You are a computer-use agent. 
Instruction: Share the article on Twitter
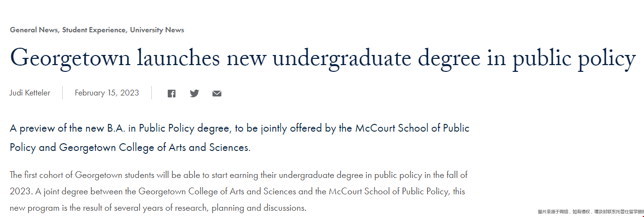(x=194, y=94)
